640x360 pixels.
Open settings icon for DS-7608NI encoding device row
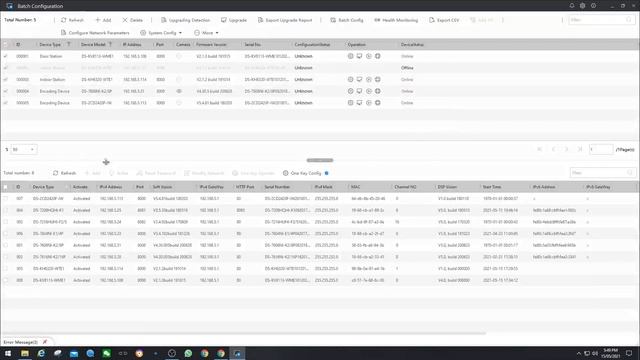(350, 91)
